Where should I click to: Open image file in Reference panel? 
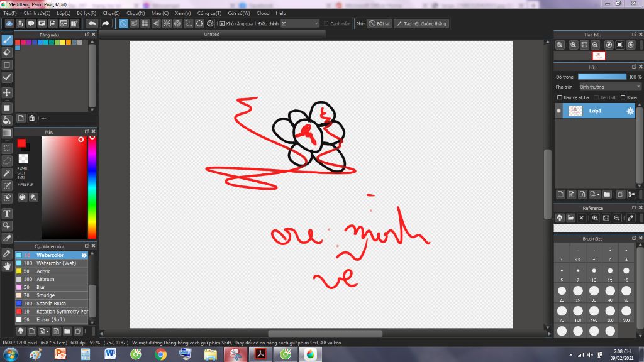point(570,218)
